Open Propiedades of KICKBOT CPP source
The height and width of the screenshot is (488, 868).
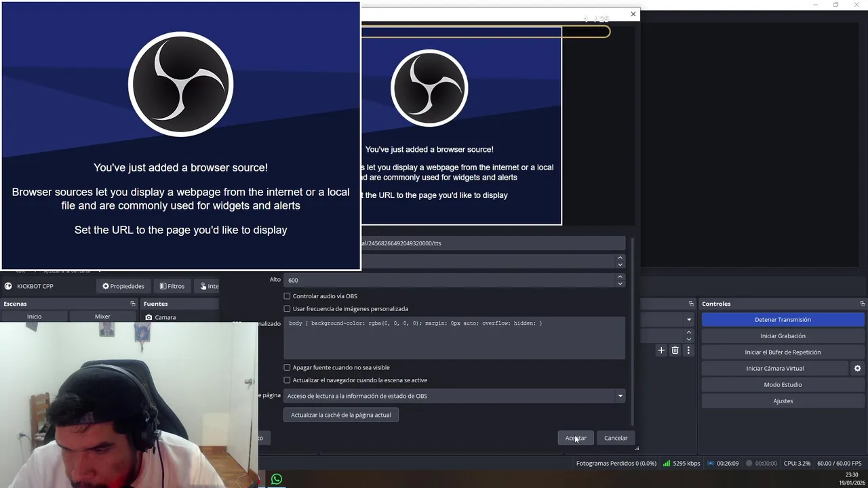tap(123, 286)
